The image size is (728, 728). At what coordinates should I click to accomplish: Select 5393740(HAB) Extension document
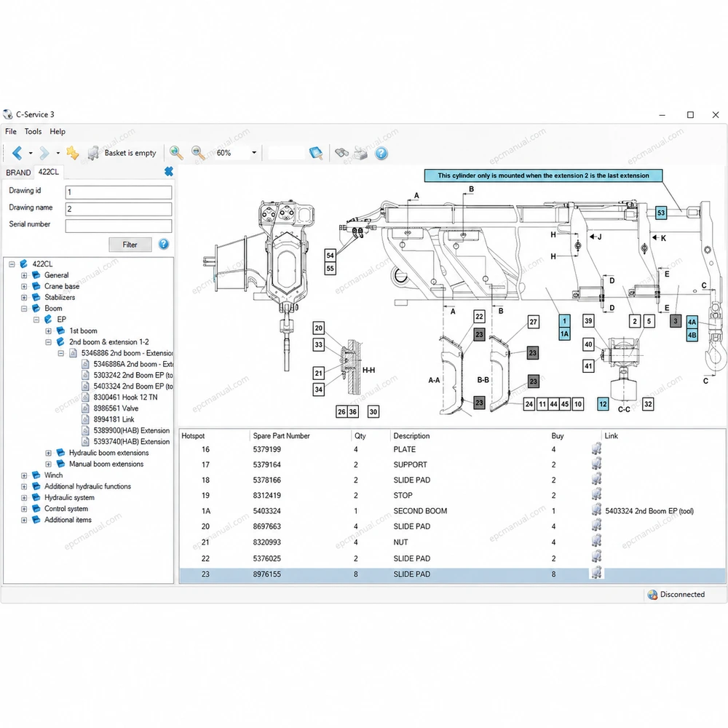131,442
